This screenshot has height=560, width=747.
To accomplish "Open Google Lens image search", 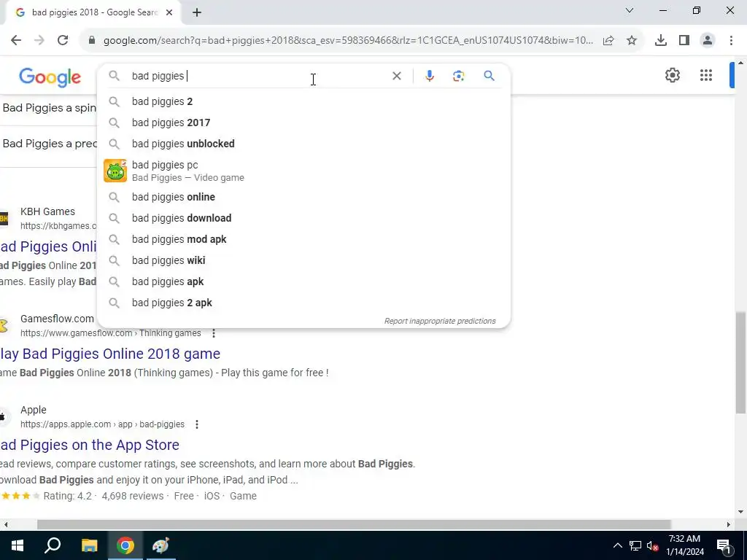I will [x=458, y=76].
